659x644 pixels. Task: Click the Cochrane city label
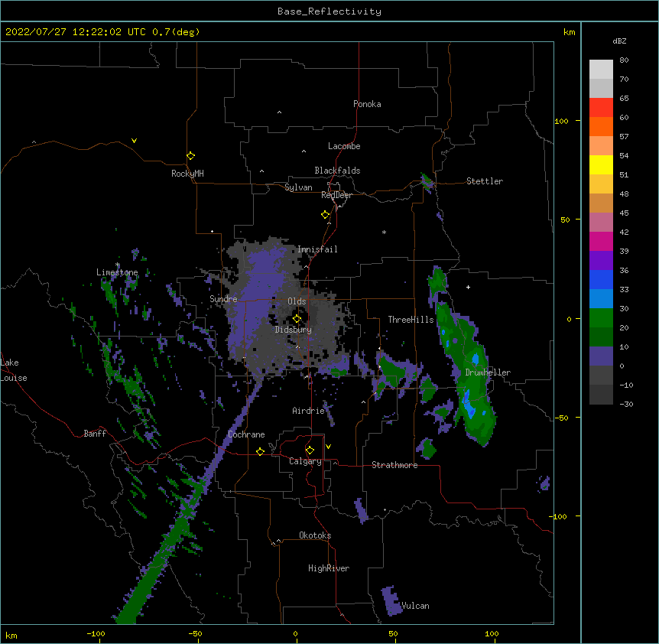246,434
